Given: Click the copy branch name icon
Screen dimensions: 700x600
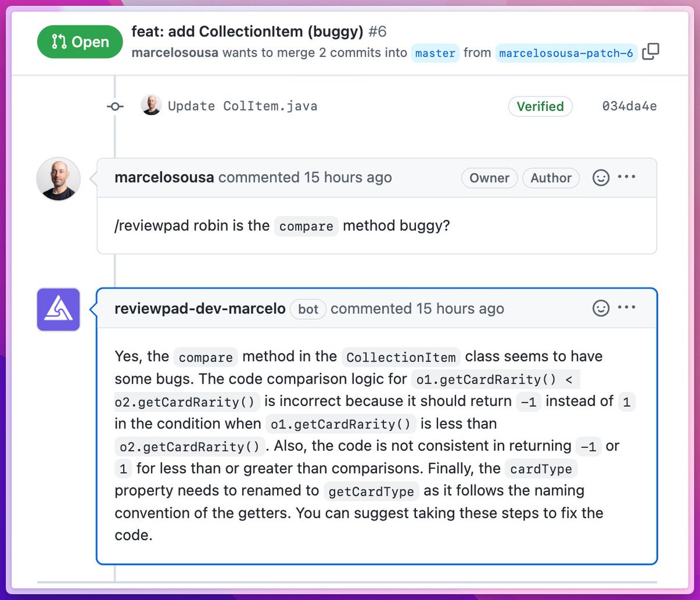Looking at the screenshot, I should (652, 51).
